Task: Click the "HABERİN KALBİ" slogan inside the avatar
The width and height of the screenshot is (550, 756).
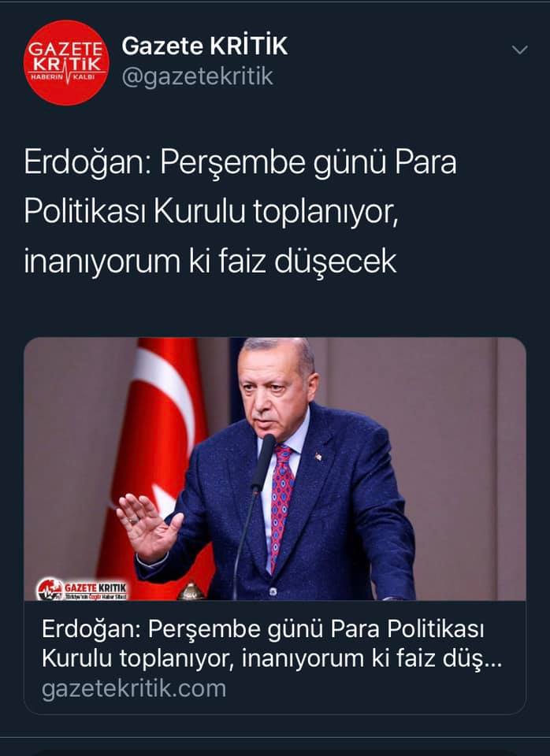Action: [66, 77]
